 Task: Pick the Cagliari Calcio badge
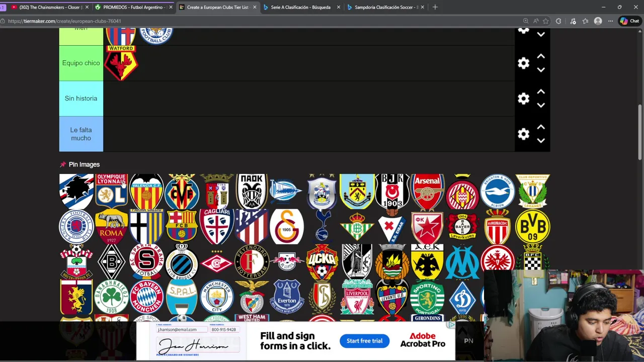coord(216,227)
